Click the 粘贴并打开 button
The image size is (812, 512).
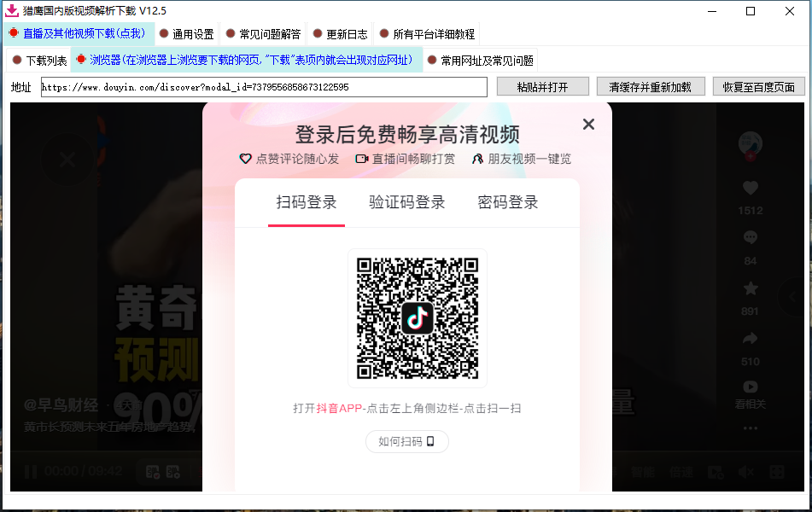[x=543, y=87]
